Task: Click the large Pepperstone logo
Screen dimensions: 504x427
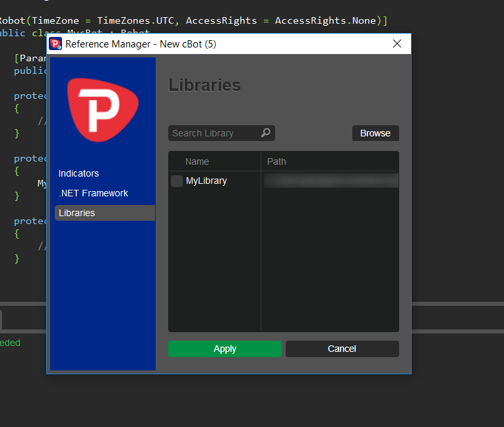Action: (x=102, y=110)
